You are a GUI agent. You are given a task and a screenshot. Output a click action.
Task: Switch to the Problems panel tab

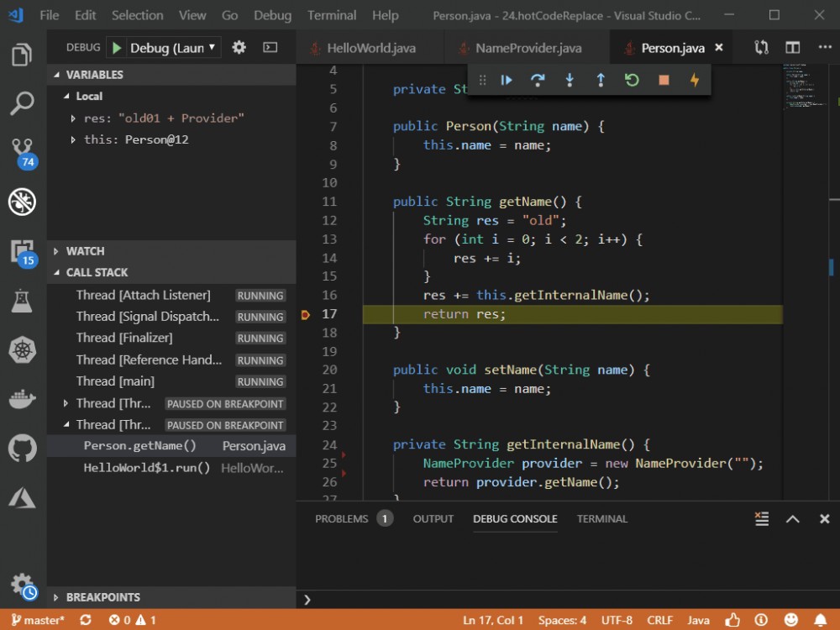(341, 519)
